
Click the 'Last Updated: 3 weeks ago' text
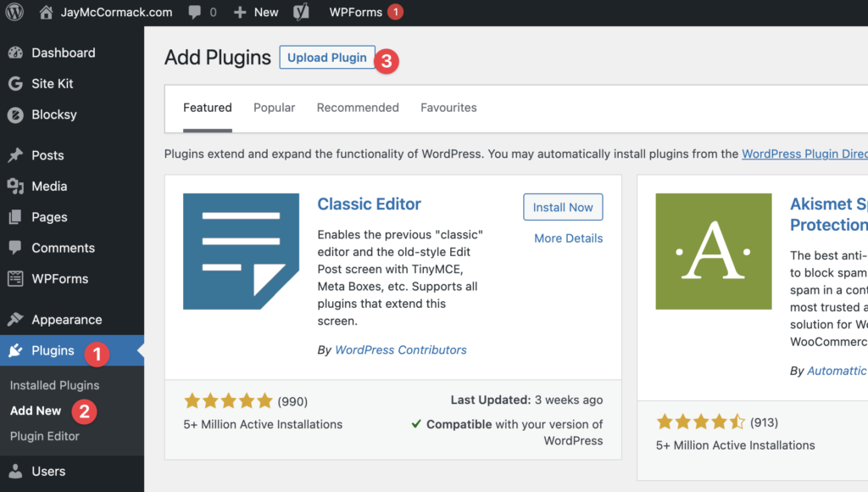pos(526,400)
